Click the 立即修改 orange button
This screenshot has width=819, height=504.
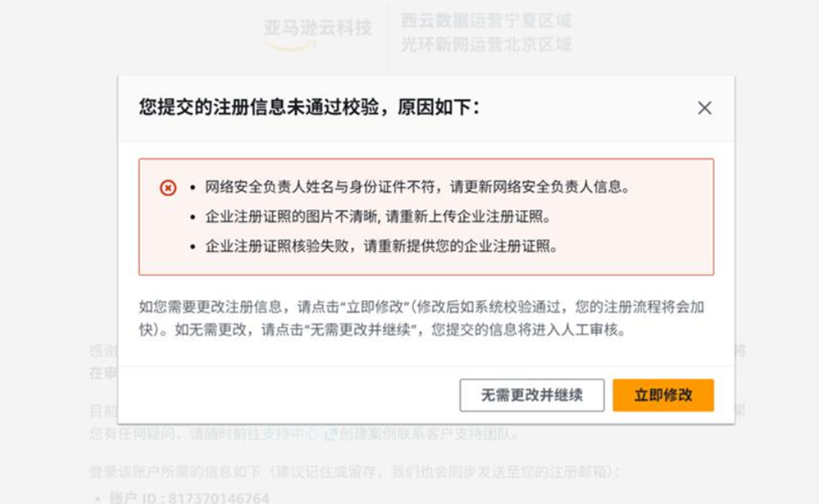click(663, 395)
